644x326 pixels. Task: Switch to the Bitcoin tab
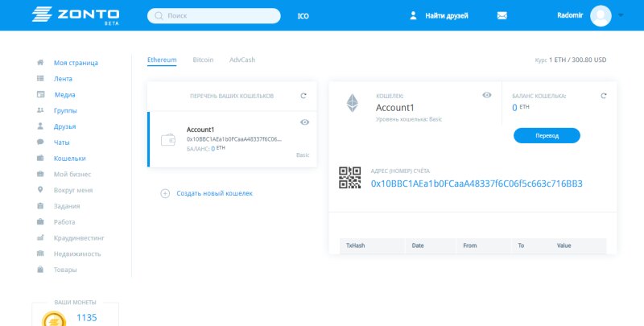coord(203,60)
